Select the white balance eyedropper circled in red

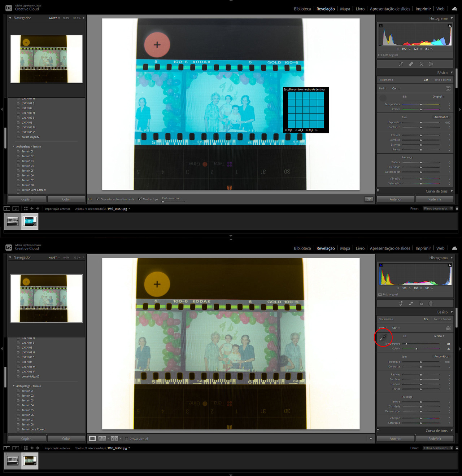tap(383, 338)
